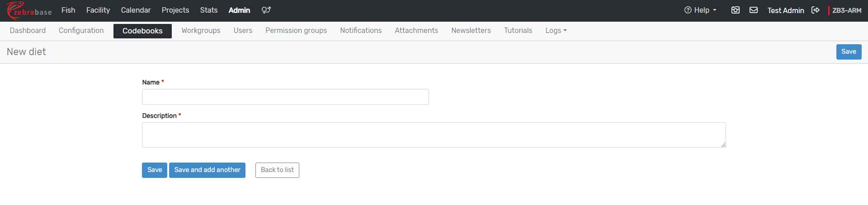Select the Codebooks tab
The height and width of the screenshot is (205, 868).
click(x=142, y=31)
